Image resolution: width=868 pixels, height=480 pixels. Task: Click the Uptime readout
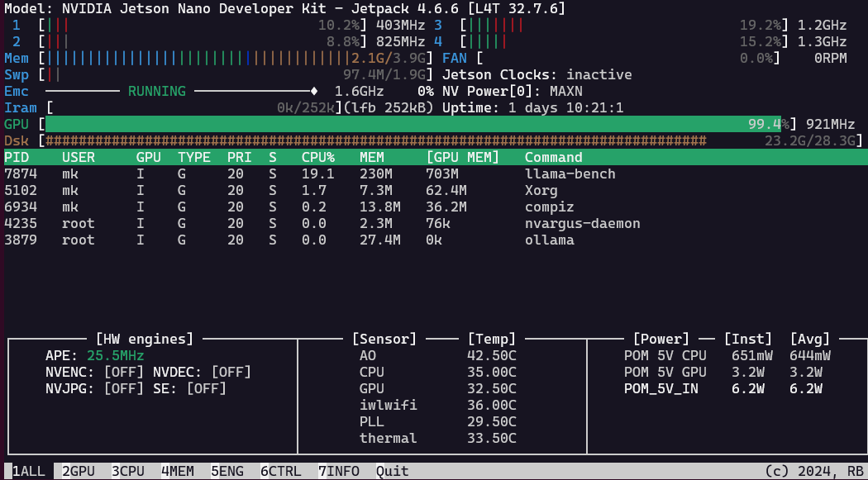[533, 107]
